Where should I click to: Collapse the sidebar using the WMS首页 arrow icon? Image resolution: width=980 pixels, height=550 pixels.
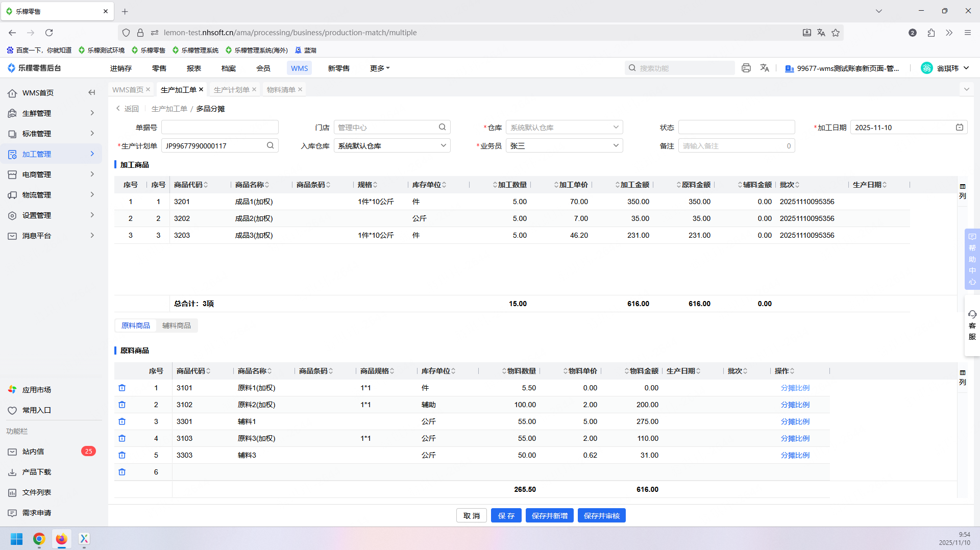click(92, 92)
